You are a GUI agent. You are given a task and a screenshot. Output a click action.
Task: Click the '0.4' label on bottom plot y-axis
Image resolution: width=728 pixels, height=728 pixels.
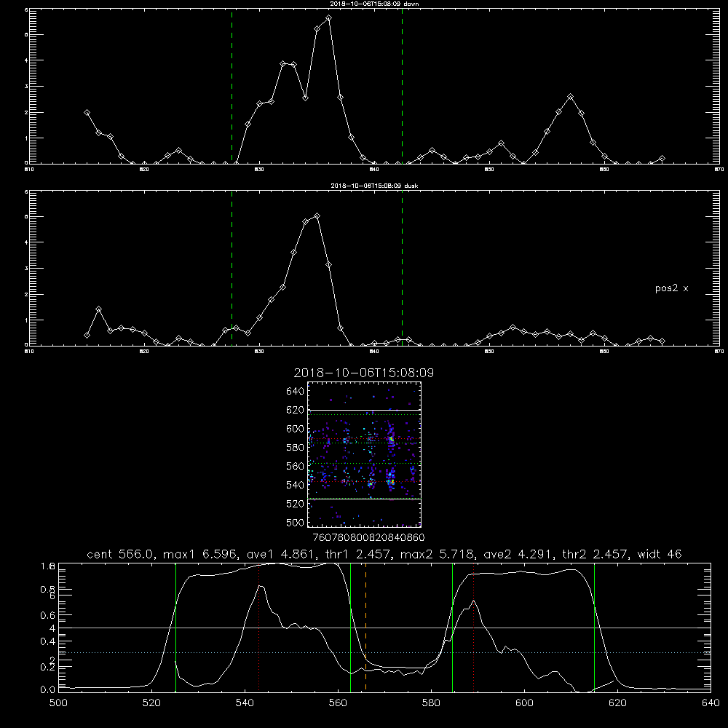pyautogui.click(x=48, y=641)
